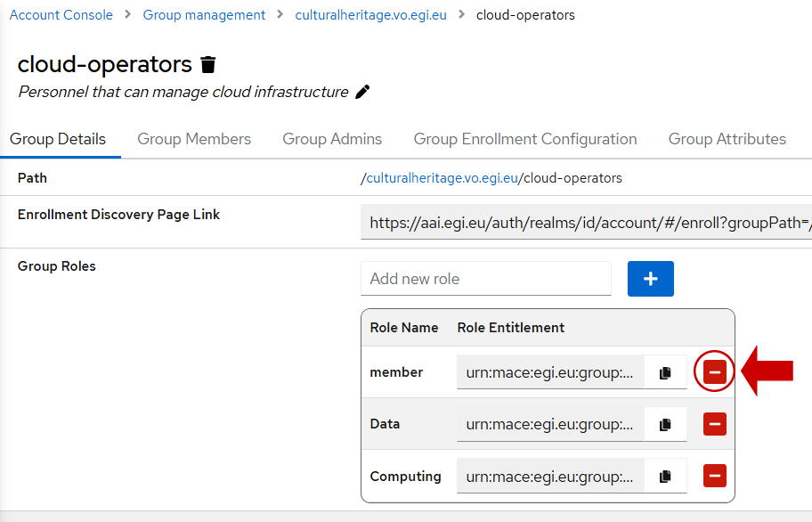Select Data role entitlement URN field

pyautogui.click(x=550, y=424)
